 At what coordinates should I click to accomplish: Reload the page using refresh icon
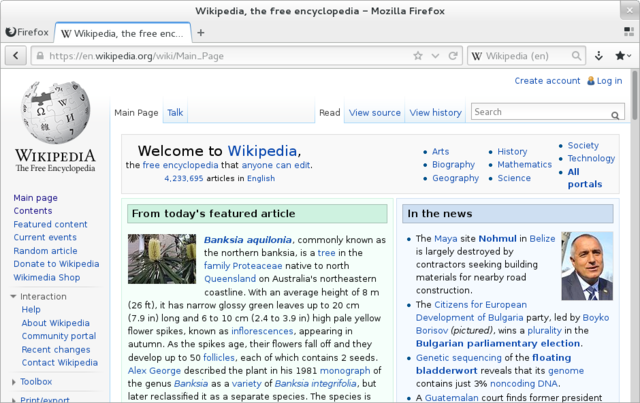451,56
